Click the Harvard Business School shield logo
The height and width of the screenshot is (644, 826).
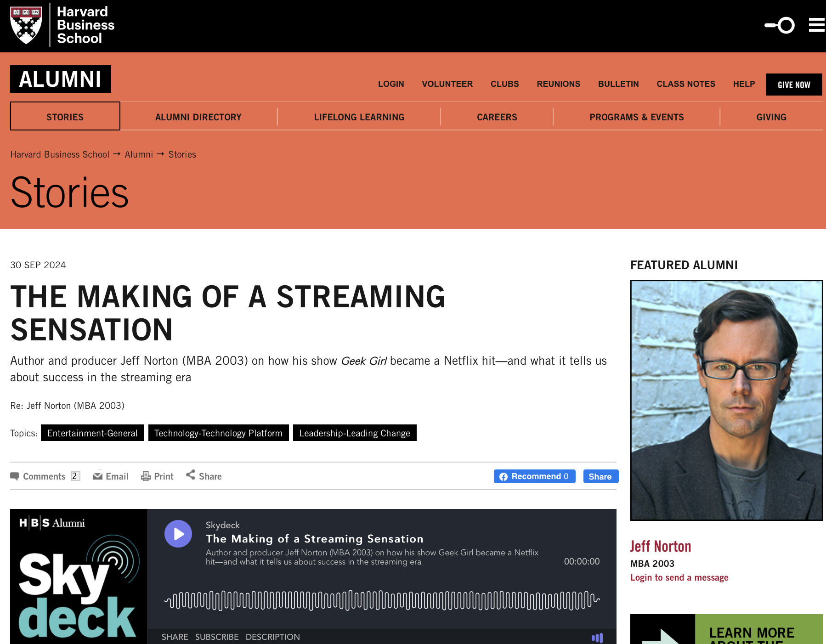26,25
